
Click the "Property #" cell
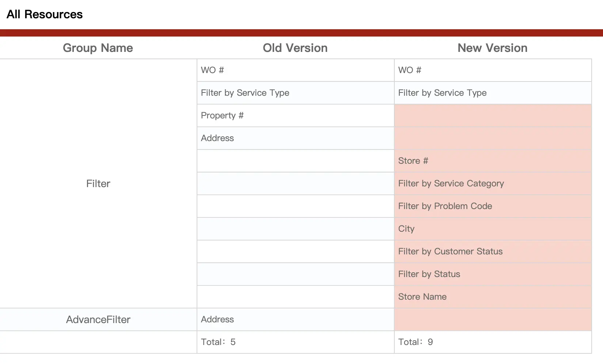pyautogui.click(x=296, y=115)
